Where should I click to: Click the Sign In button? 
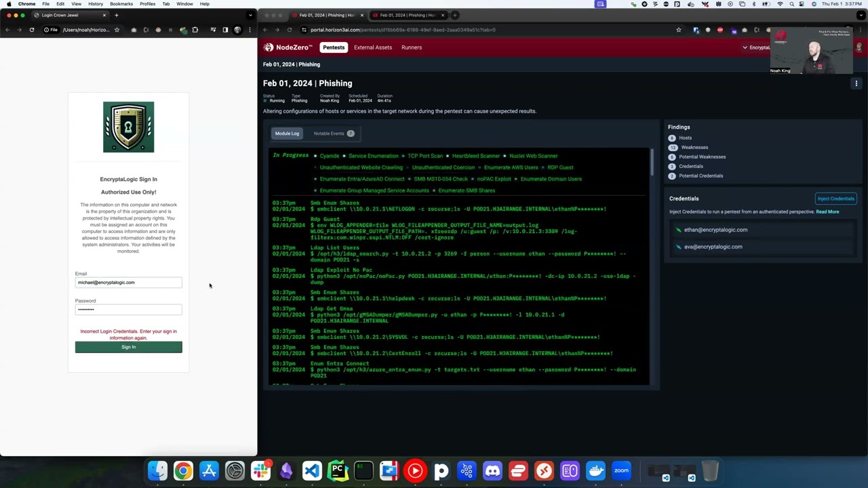pos(128,347)
